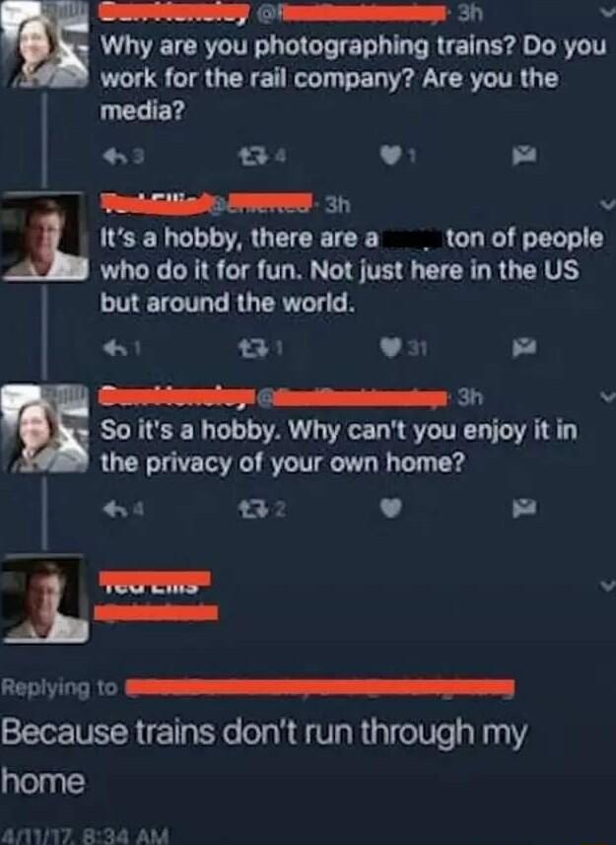Open the man's avatar on the final reply
The width and height of the screenshot is (616, 845).
[x=45, y=599]
